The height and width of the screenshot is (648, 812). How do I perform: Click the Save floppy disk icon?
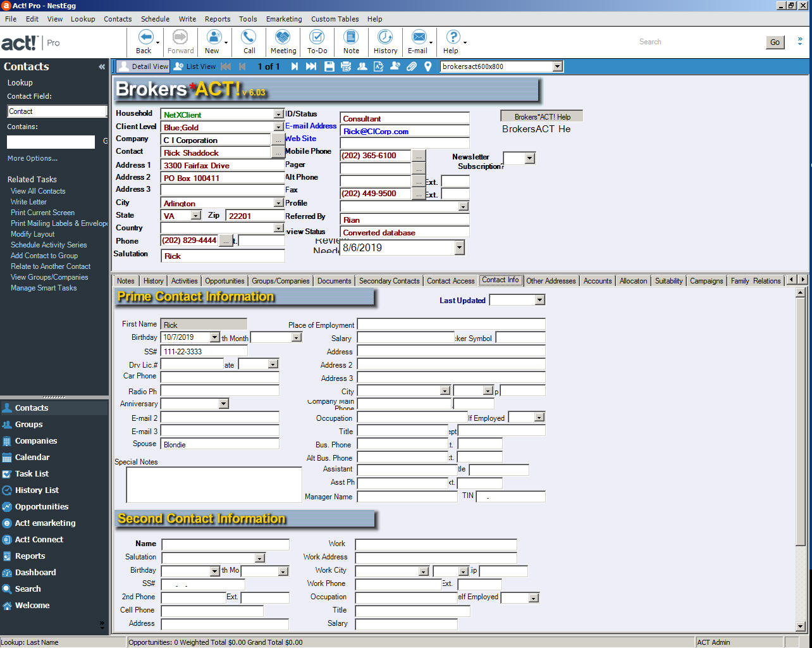click(329, 66)
